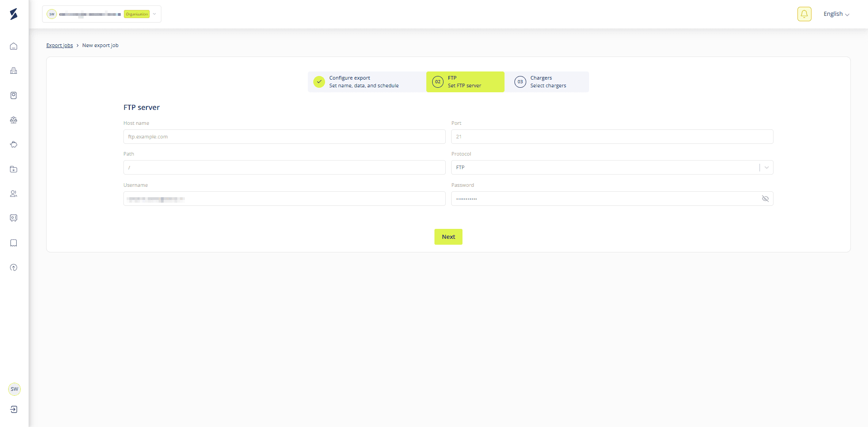
Task: Select the FTP Set FTP server step
Action: (465, 82)
